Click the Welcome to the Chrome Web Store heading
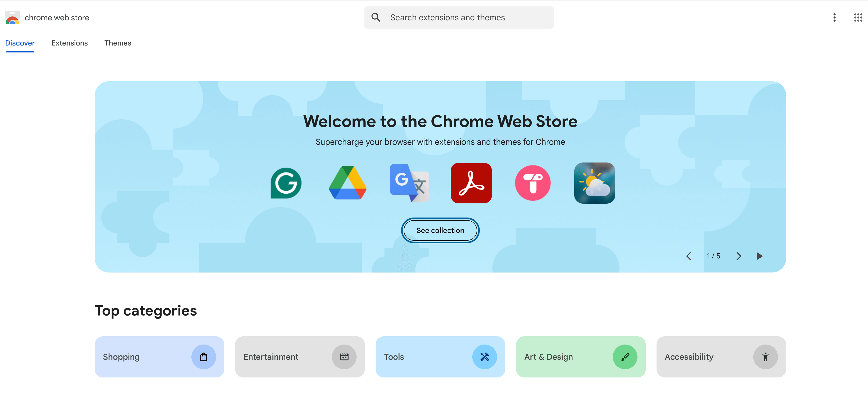This screenshot has height=397, width=868. pos(440,121)
